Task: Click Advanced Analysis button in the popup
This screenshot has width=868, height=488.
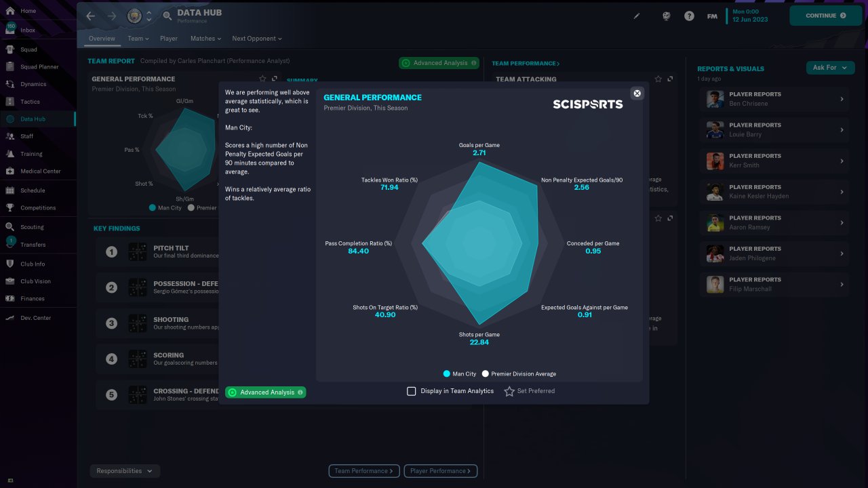Action: tap(265, 392)
